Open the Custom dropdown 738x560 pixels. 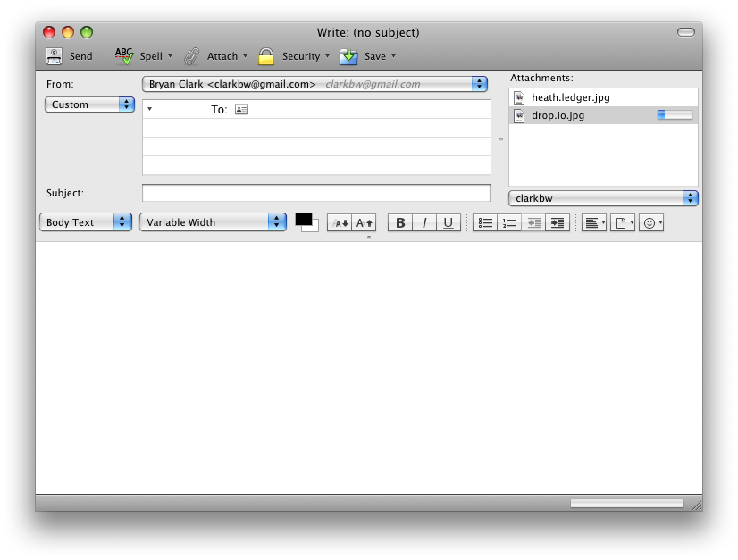[90, 104]
